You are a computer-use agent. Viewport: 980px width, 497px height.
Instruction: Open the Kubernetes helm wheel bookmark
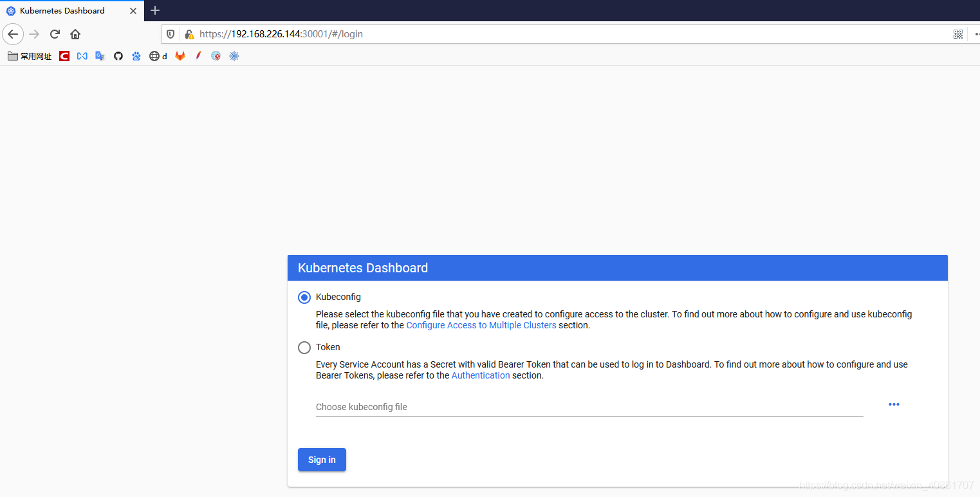234,56
